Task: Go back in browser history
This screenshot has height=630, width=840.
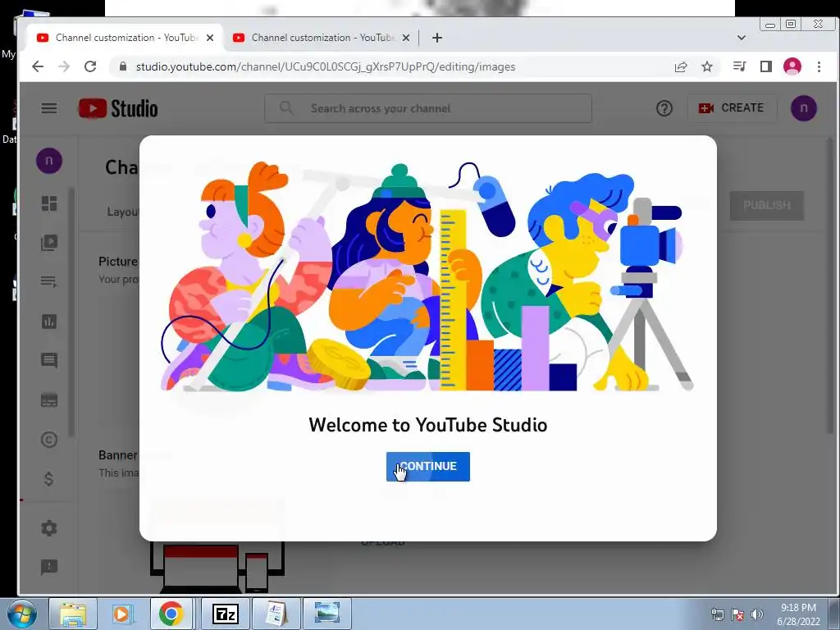Action: [x=38, y=66]
